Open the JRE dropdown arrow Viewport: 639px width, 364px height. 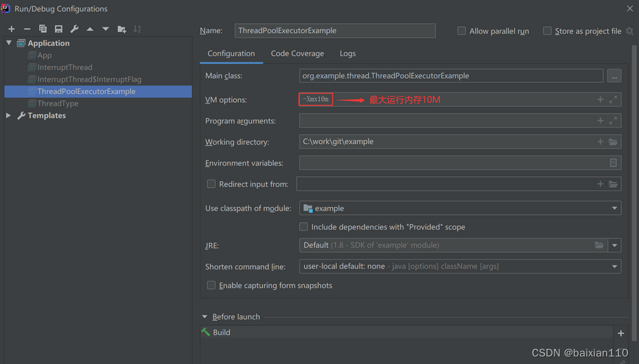pos(614,245)
